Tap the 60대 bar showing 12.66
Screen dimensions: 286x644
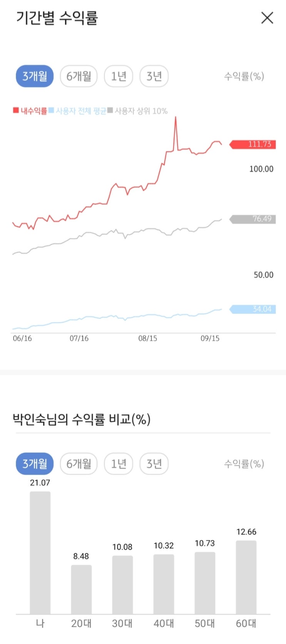coord(246,577)
